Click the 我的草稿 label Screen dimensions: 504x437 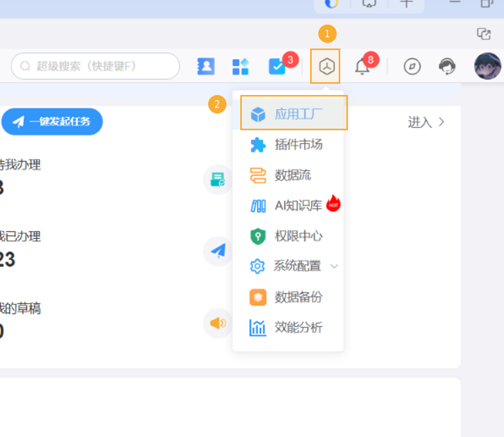click(20, 308)
